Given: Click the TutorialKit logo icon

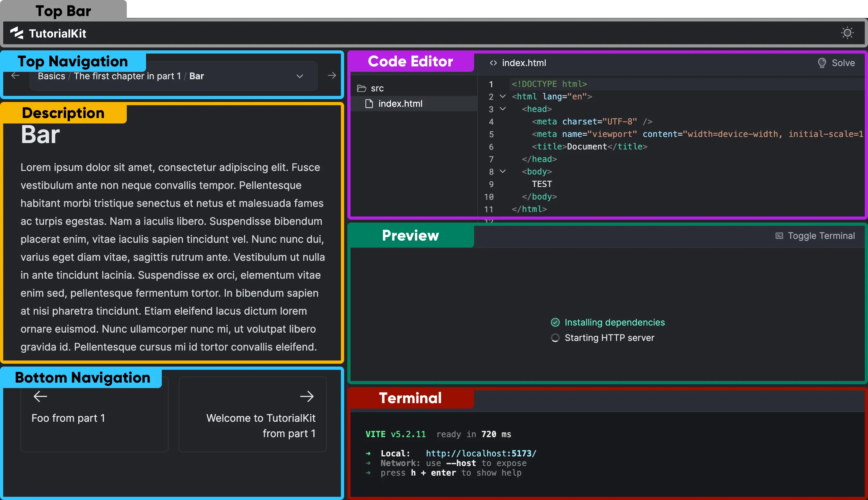Looking at the screenshot, I should pos(16,33).
